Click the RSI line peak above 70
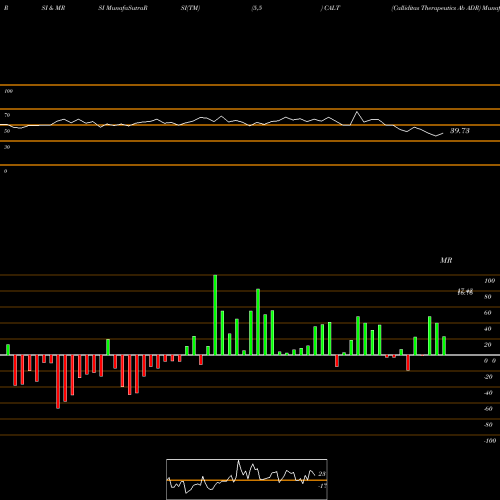The height and width of the screenshot is (500, 500). [357, 112]
